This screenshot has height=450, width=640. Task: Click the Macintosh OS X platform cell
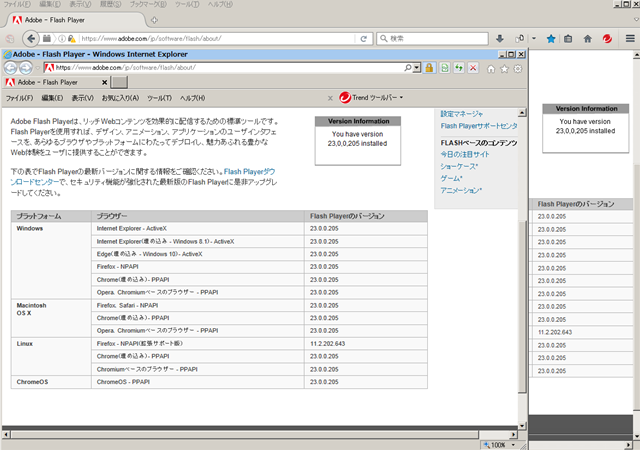pyautogui.click(x=51, y=318)
